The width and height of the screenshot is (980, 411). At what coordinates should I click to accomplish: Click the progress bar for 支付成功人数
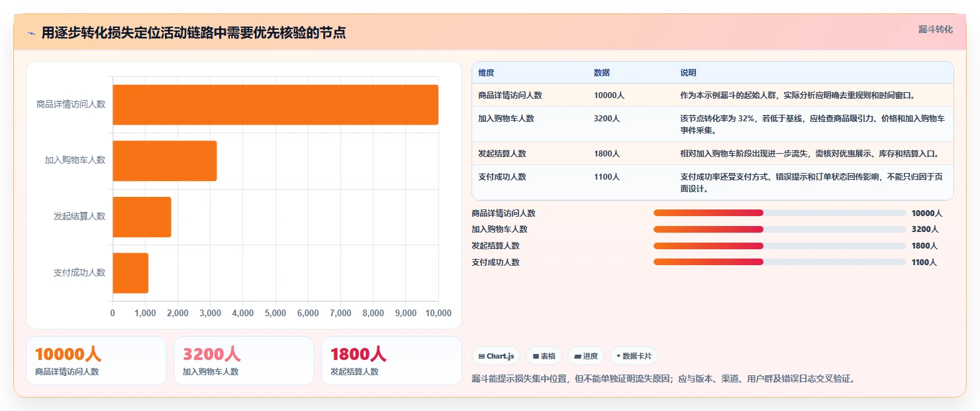[x=779, y=262]
